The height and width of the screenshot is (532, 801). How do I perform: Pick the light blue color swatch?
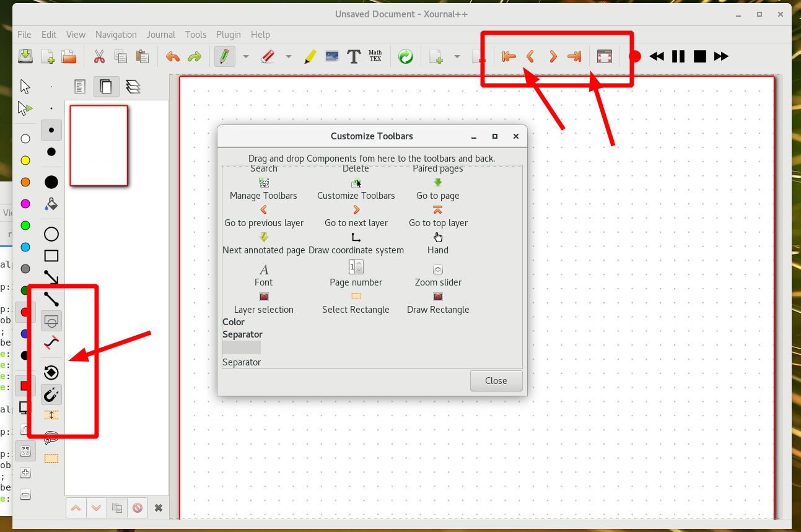click(x=25, y=247)
